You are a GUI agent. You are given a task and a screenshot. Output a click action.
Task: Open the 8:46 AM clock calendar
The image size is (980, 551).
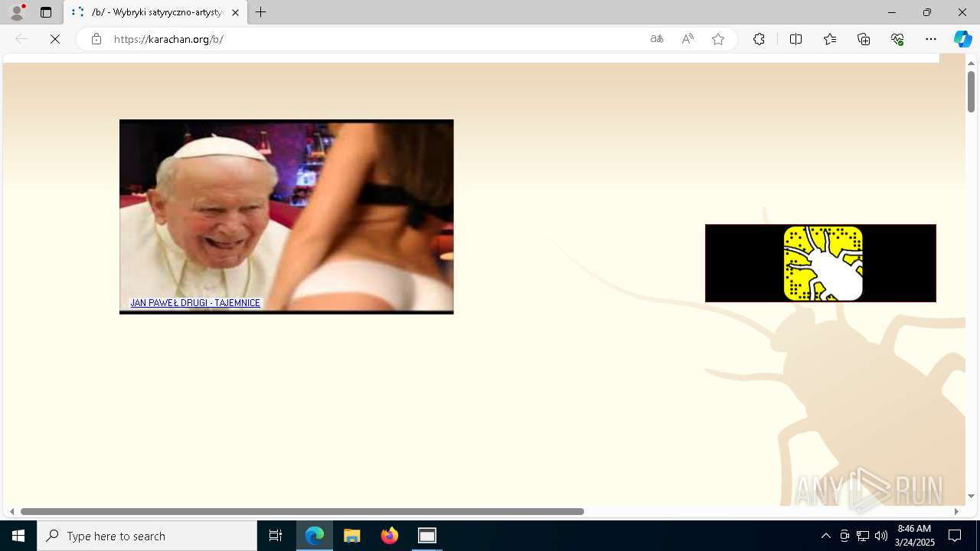point(914,536)
